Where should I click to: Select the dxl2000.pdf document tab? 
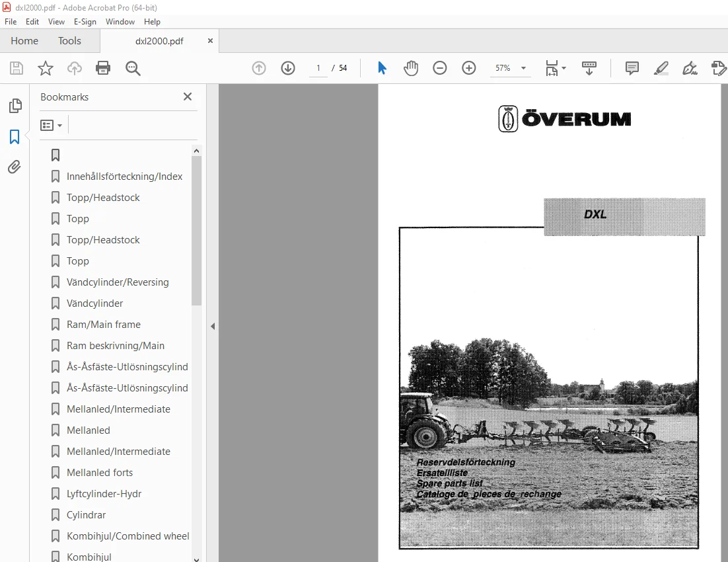[159, 42]
